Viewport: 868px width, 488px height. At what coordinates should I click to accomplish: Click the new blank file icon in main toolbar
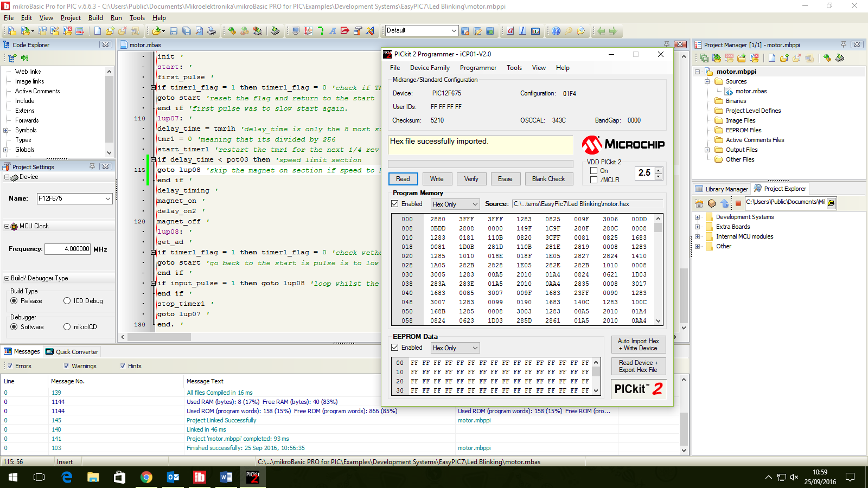[x=98, y=31]
